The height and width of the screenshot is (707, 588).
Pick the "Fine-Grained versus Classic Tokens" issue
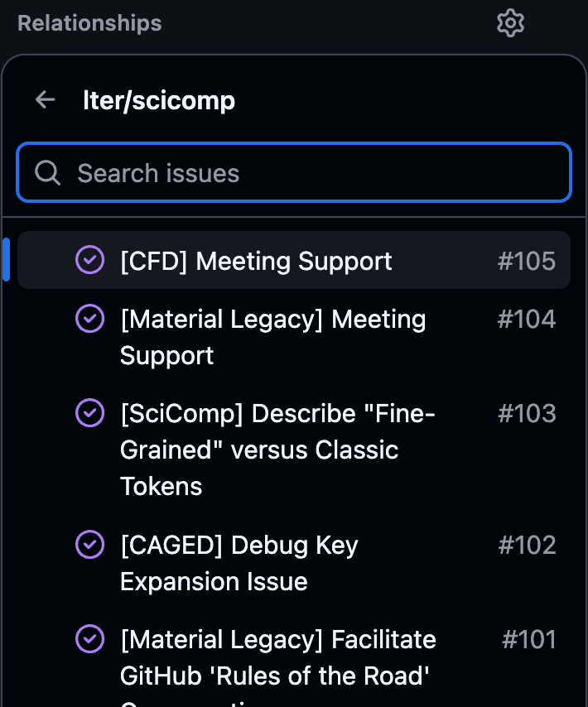point(277,450)
